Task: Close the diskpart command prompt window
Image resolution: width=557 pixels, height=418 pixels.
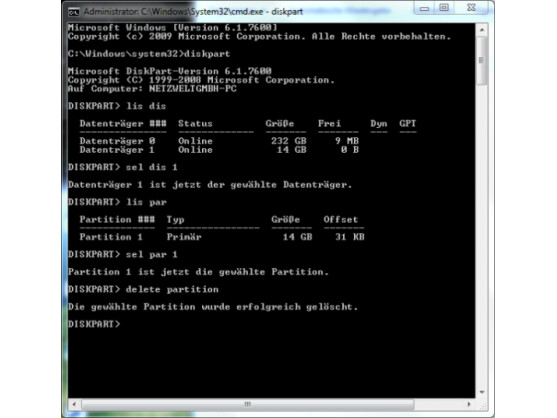Action: coord(471,8)
